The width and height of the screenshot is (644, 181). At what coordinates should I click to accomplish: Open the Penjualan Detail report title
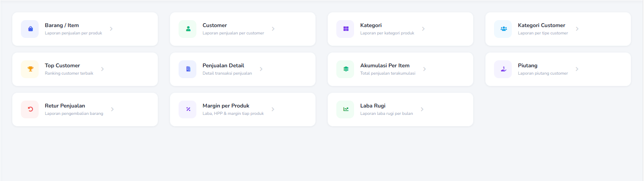pos(223,65)
